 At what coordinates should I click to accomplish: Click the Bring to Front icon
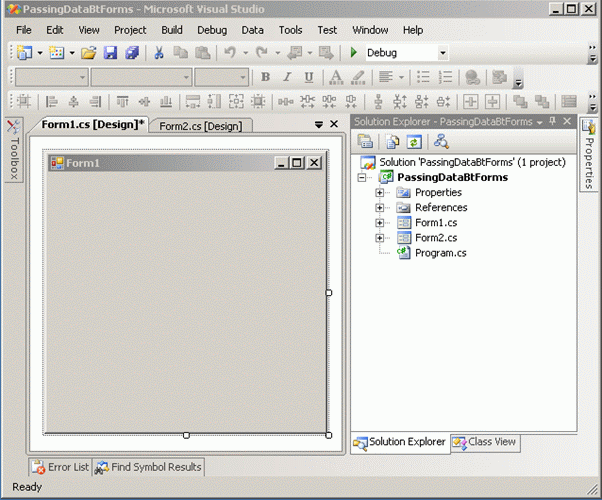(520, 101)
